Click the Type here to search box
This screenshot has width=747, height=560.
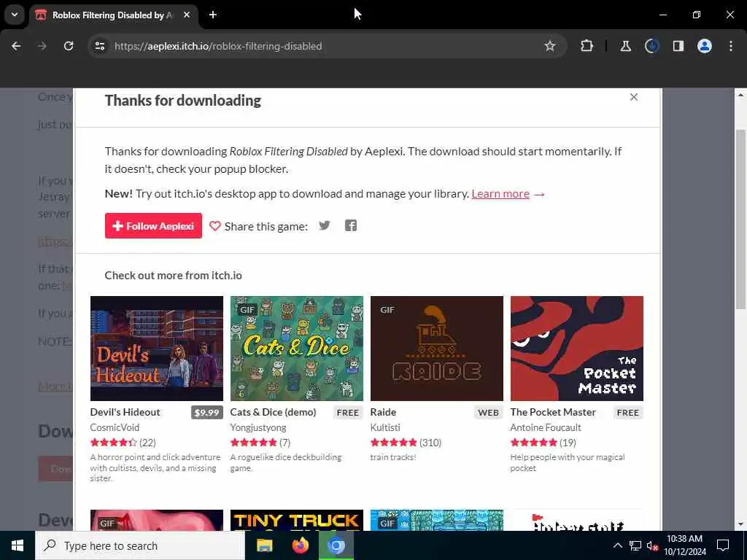pyautogui.click(x=140, y=545)
